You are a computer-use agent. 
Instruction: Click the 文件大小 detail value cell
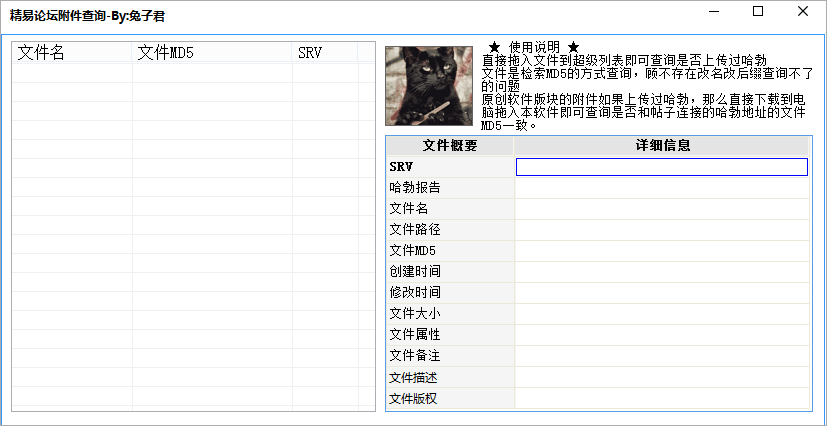click(661, 314)
